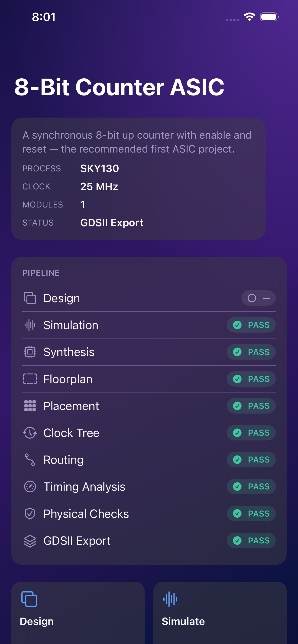Tap the Design stage stacked-squares icon
The image size is (298, 644).
click(30, 298)
